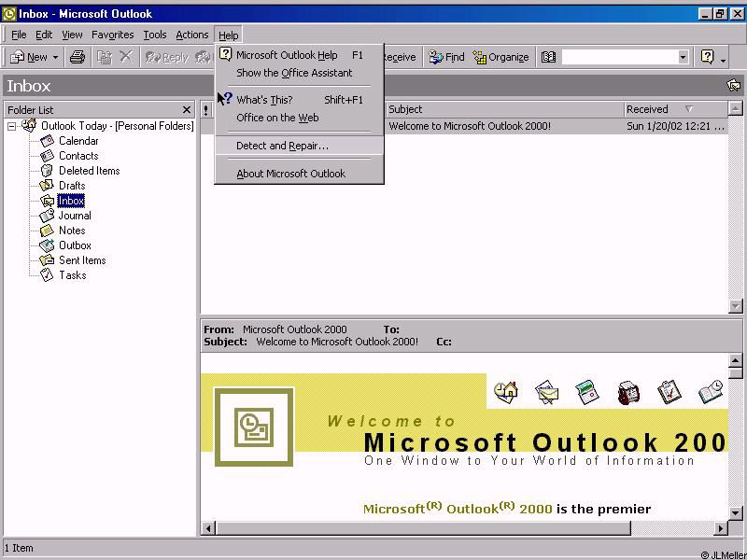Close the open Help menu

(x=228, y=35)
